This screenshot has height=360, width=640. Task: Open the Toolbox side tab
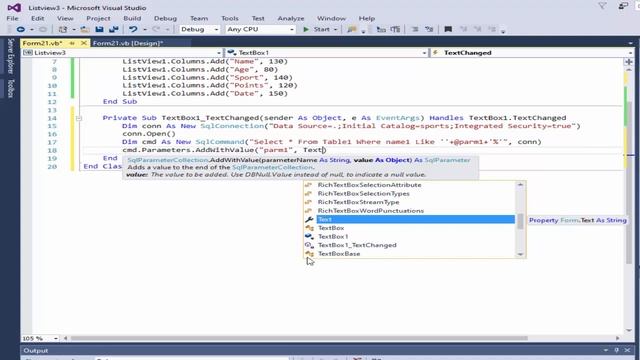(x=11, y=89)
